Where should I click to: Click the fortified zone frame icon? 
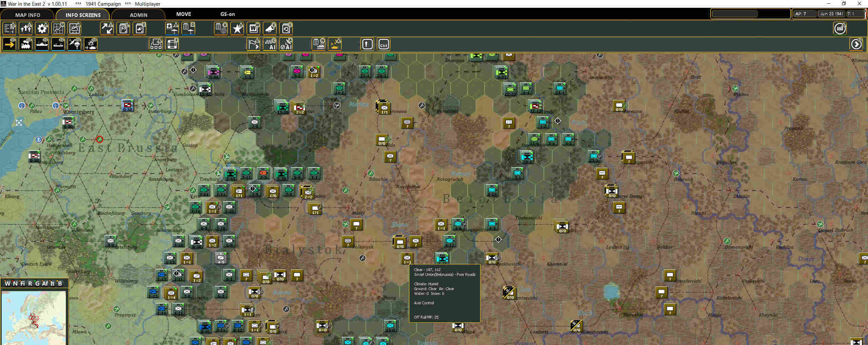(x=172, y=44)
